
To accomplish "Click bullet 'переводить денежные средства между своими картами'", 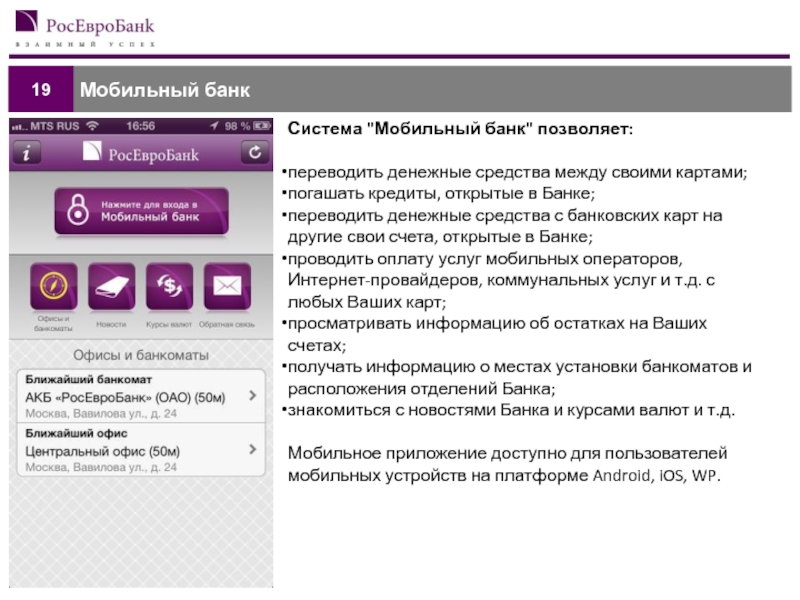I will 516,172.
